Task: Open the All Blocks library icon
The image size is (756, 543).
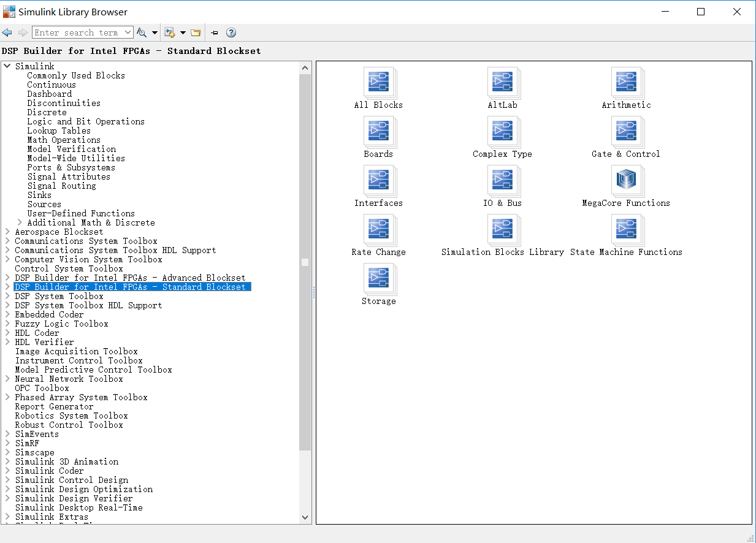Action: click(378, 82)
